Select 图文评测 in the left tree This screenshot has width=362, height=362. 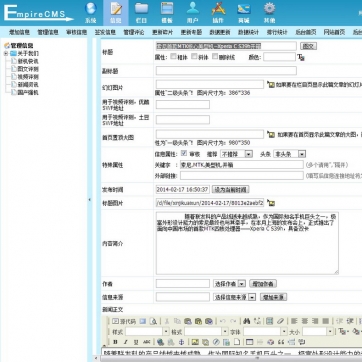(x=28, y=69)
